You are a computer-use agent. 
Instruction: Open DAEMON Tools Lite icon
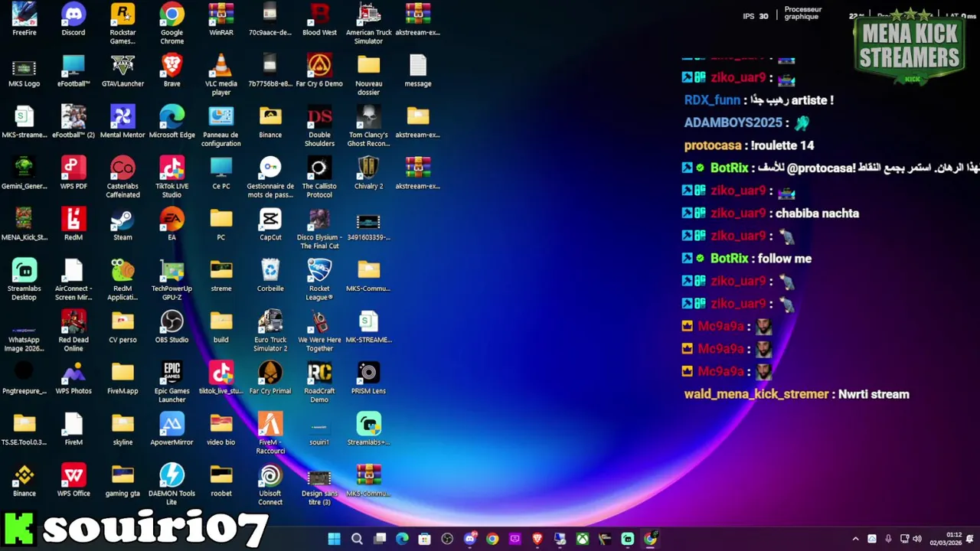[171, 484]
